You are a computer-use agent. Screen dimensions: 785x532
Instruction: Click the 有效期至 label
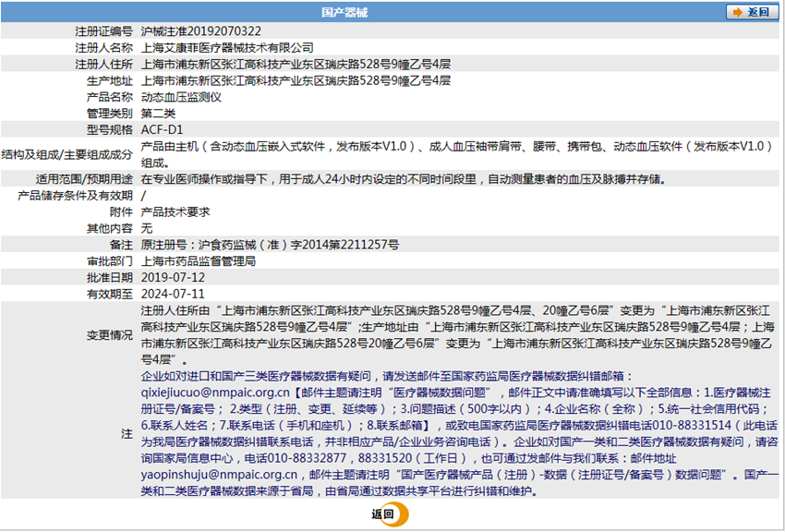point(109,295)
